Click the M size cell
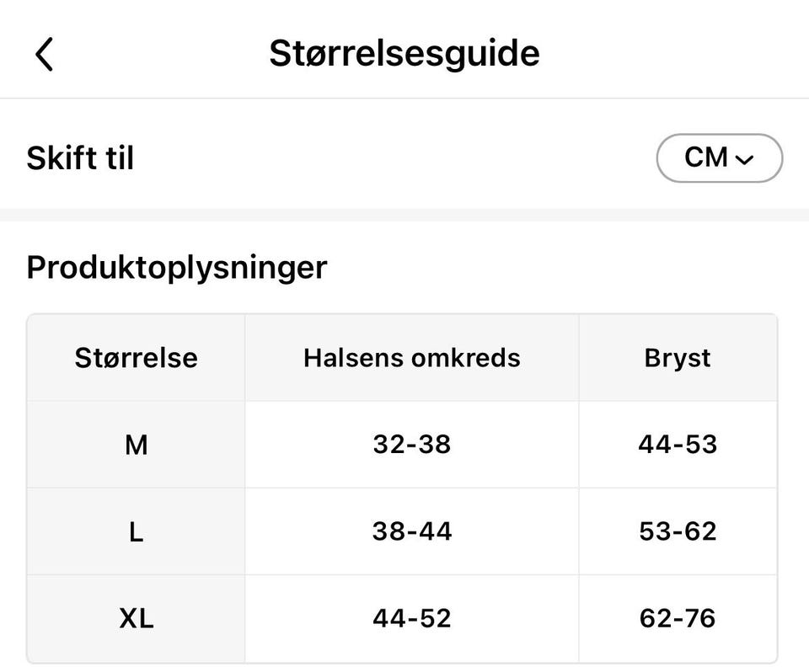The width and height of the screenshot is (809, 672). coord(136,445)
